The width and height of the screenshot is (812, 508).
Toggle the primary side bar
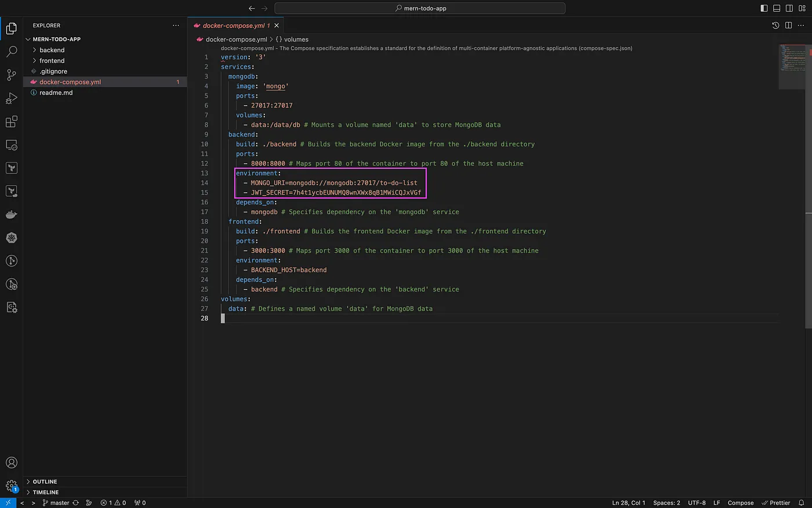click(x=764, y=8)
